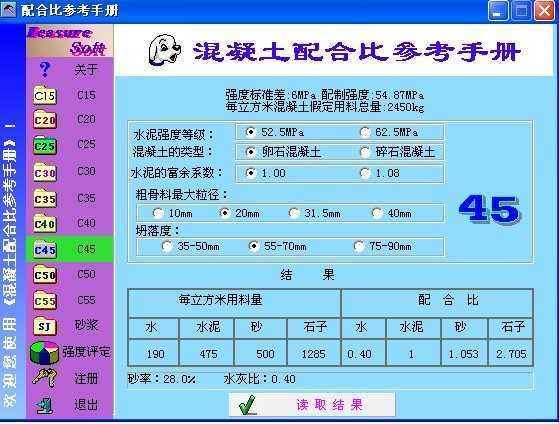Click the Treasure Soft logo
Image resolution: width=559 pixels, height=424 pixels.
coord(70,41)
